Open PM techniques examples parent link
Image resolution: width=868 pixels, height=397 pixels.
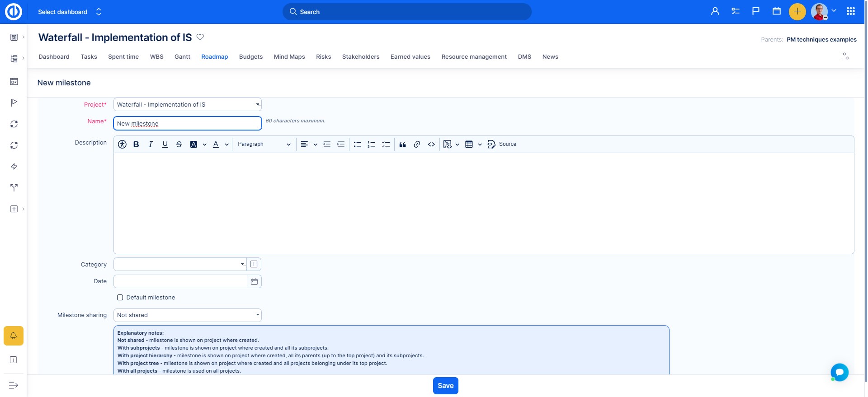point(821,40)
